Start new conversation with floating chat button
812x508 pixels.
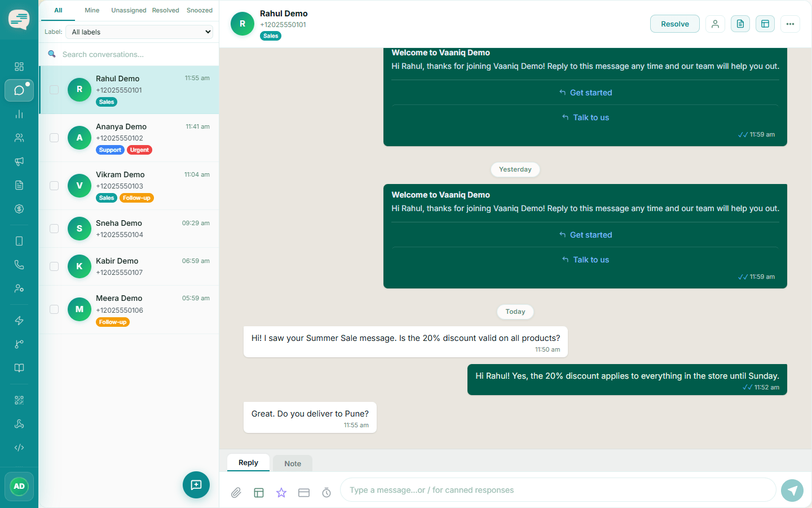click(196, 485)
